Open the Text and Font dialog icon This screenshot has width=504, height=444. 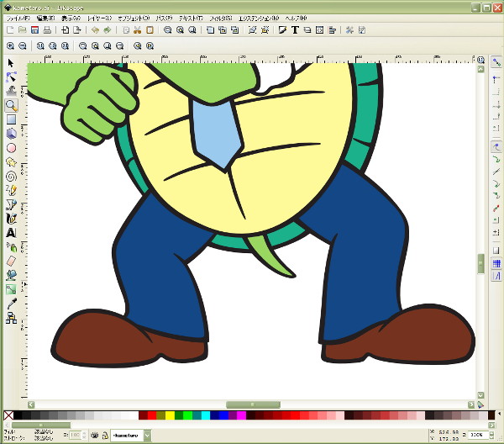[295, 30]
